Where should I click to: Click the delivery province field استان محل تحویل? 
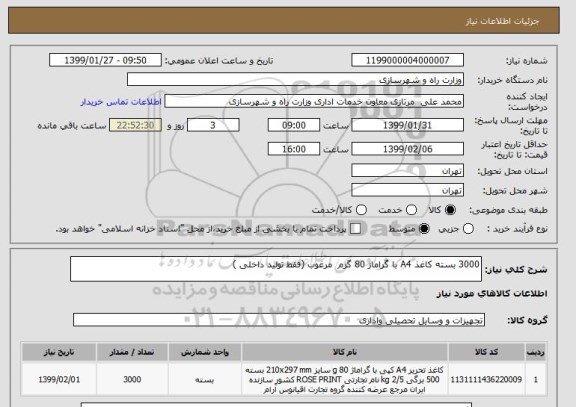[x=407, y=170]
